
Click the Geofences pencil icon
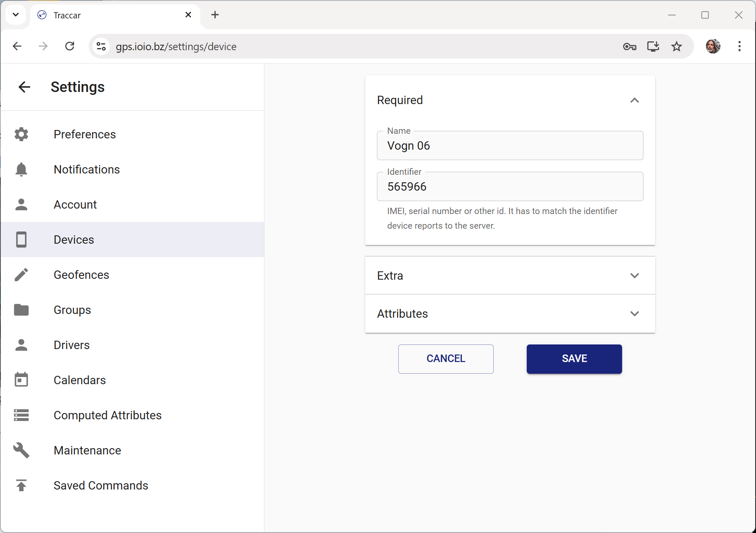pyautogui.click(x=21, y=275)
